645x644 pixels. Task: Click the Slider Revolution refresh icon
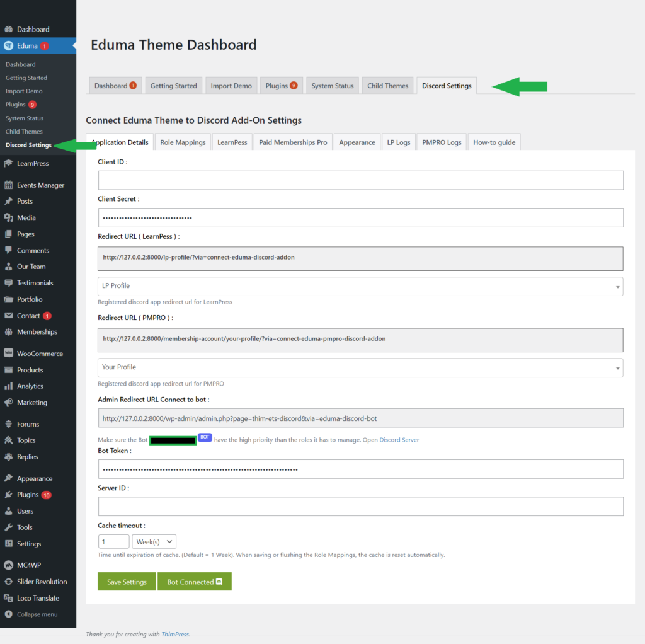pyautogui.click(x=9, y=582)
